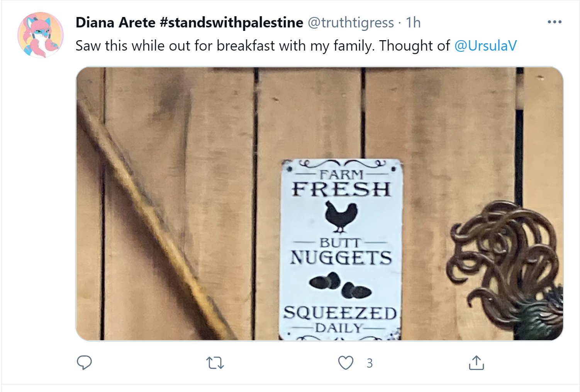Share the tweet using the upload arrow icon
Image resolution: width=580 pixels, height=392 pixels.
click(x=476, y=363)
